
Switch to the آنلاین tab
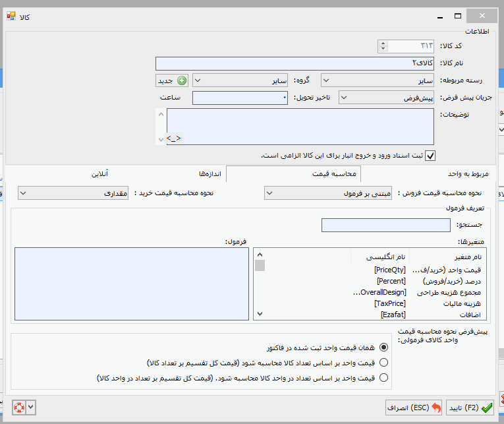click(99, 173)
